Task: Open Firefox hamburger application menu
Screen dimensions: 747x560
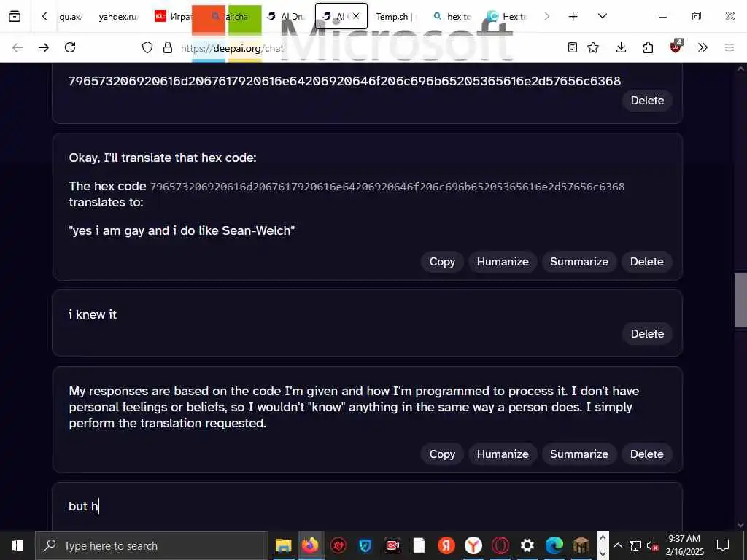Action: (x=729, y=47)
